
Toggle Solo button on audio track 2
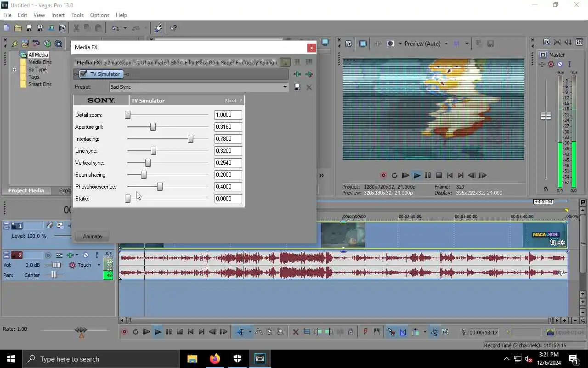pos(96,255)
